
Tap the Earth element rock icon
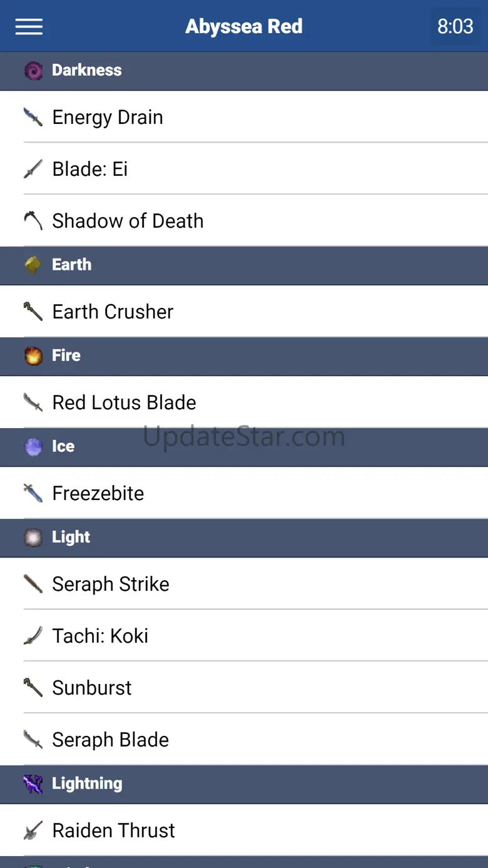(33, 265)
